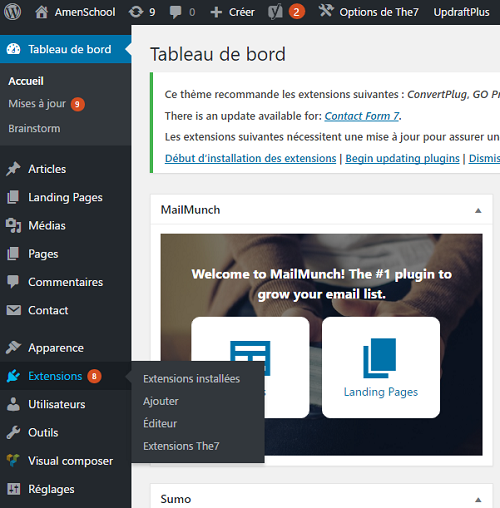Click the Apparence paintbrush icon
Image resolution: width=500 pixels, height=508 pixels.
13,347
